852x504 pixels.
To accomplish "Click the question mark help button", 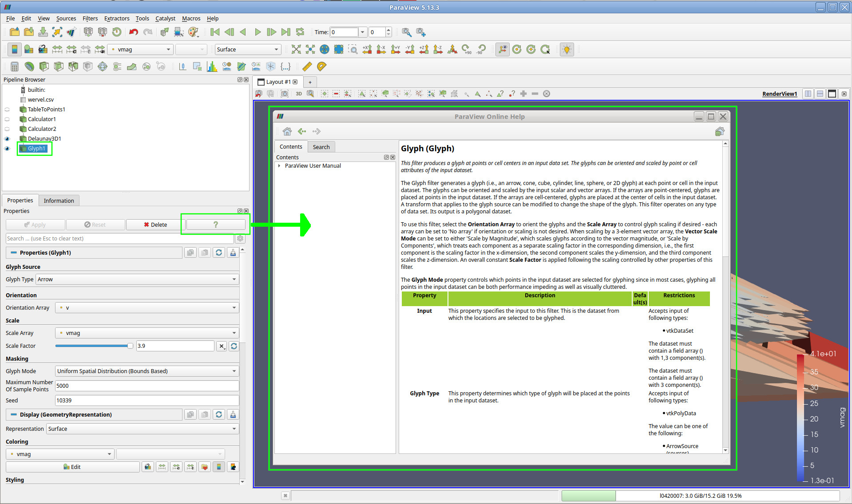I will [x=216, y=224].
